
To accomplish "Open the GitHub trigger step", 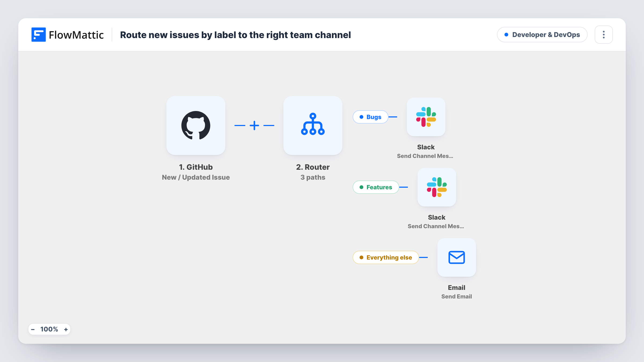I will pos(196,125).
